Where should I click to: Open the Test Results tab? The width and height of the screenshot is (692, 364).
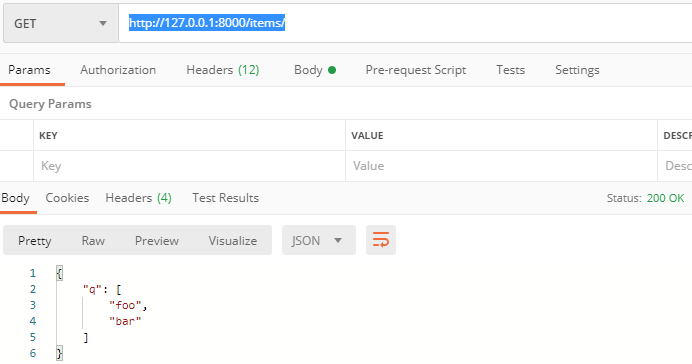pyautogui.click(x=226, y=198)
